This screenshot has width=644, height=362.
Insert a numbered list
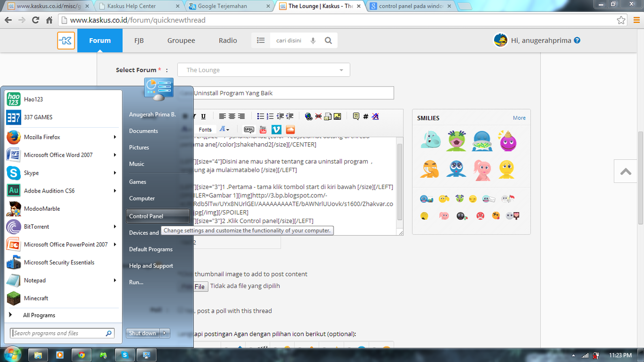pos(270,117)
